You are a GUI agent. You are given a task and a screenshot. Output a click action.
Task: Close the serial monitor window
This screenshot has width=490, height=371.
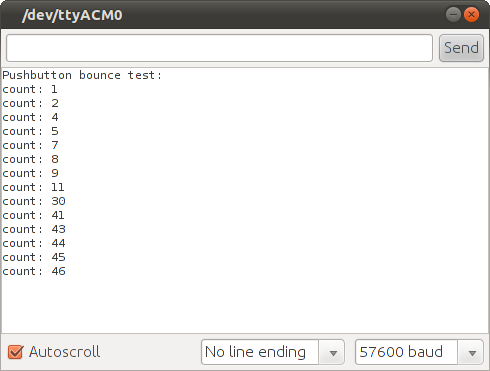471,15
